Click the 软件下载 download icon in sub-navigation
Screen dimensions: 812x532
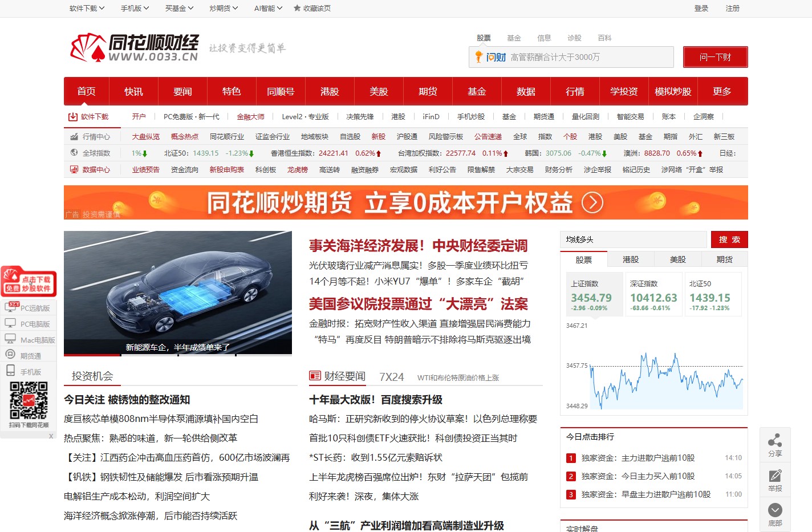[x=72, y=116]
